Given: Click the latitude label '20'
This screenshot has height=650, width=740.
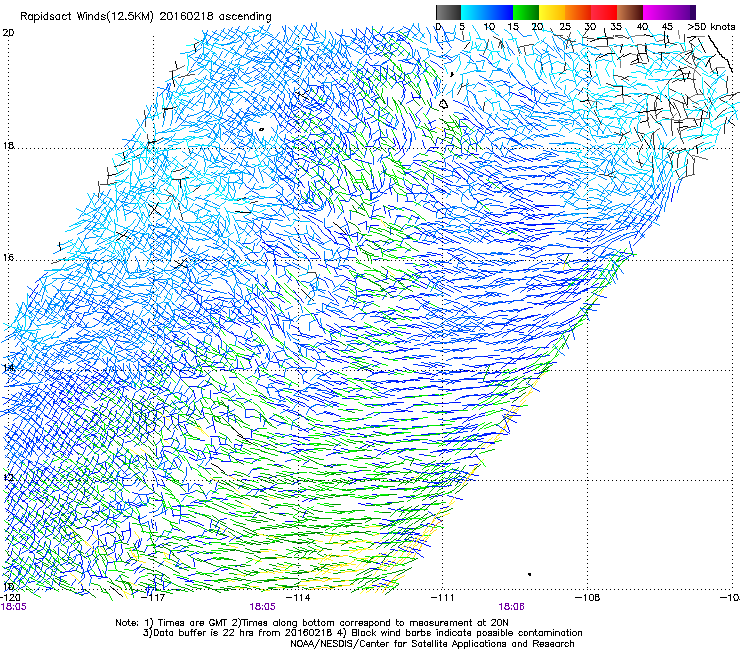Looking at the screenshot, I should (8, 33).
